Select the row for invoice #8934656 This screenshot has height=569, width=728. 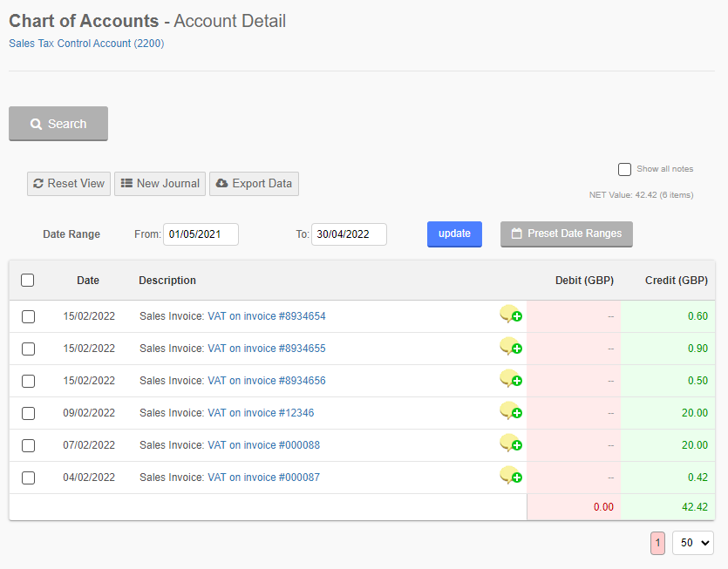(28, 381)
